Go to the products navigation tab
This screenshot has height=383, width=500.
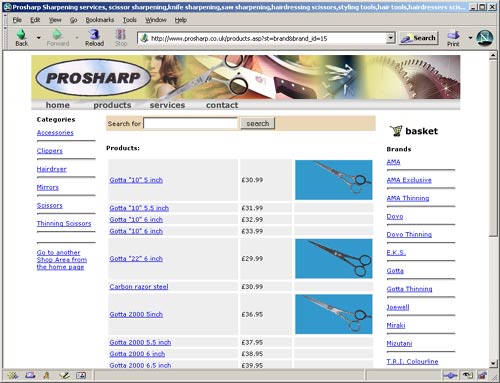click(x=112, y=105)
